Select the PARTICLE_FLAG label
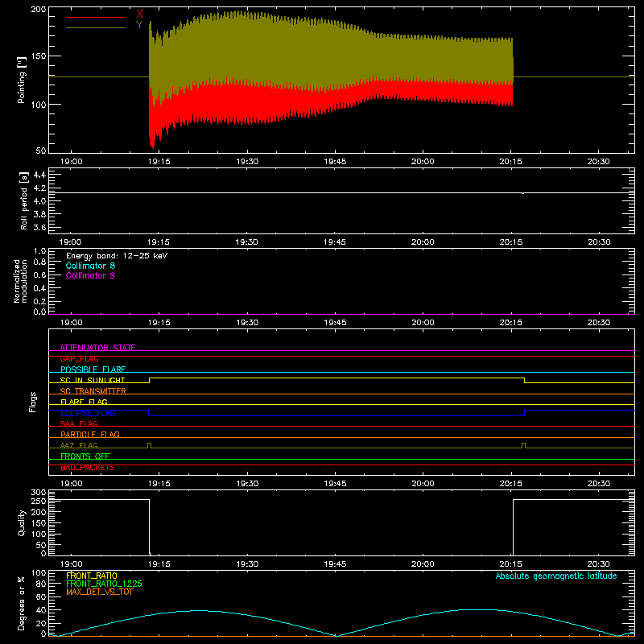 pos(90,434)
